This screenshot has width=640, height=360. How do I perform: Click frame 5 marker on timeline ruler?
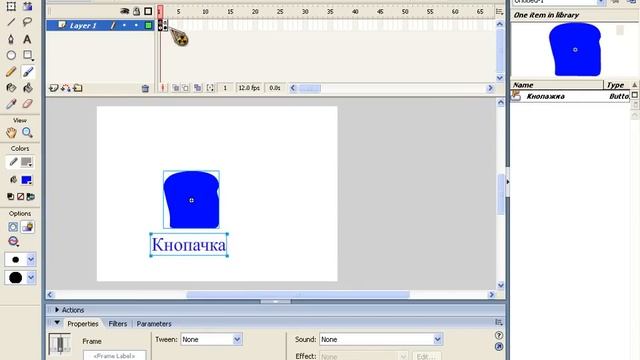[178, 12]
